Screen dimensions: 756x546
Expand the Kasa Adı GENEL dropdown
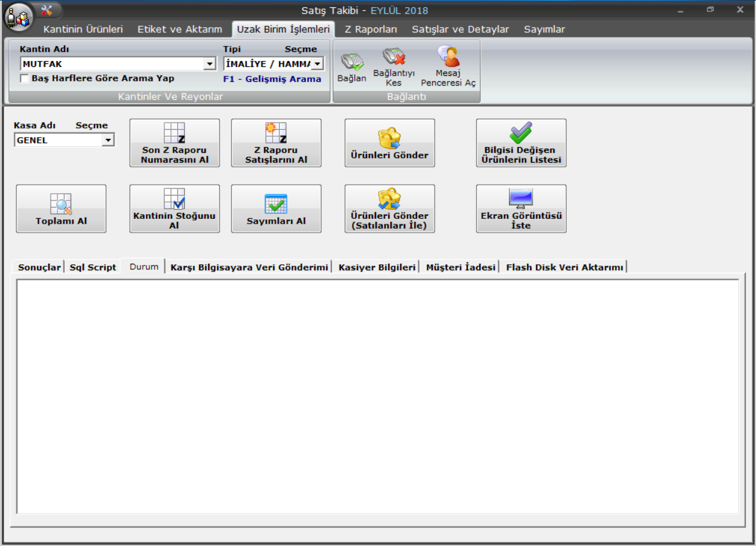[108, 141]
